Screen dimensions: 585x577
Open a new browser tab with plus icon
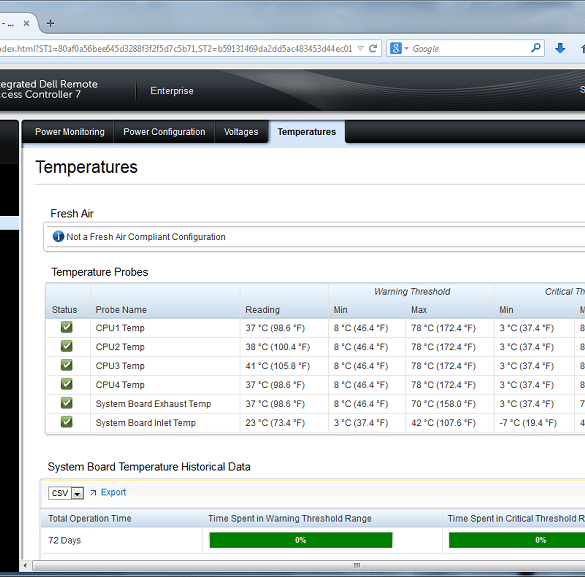tap(50, 23)
